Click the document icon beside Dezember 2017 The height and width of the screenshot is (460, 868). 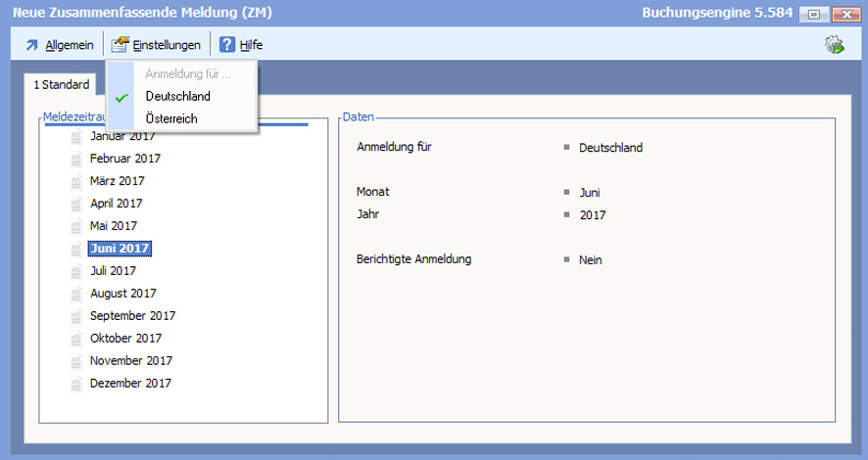77,384
